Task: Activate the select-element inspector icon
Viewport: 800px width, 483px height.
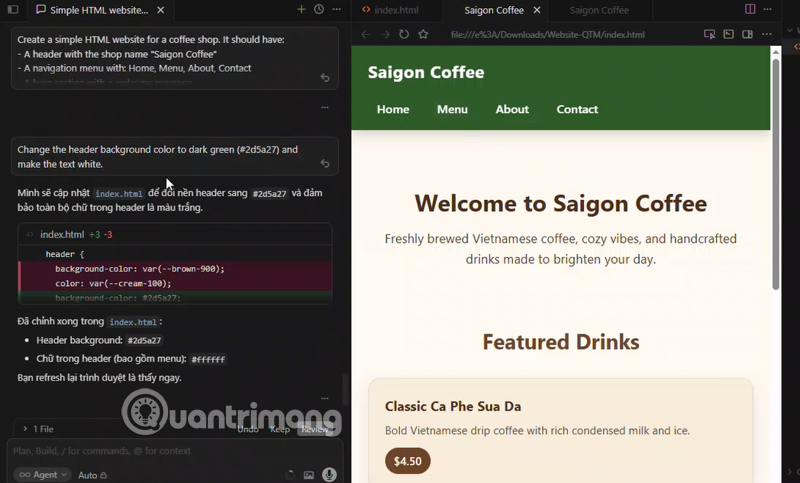Action: pyautogui.click(x=709, y=34)
